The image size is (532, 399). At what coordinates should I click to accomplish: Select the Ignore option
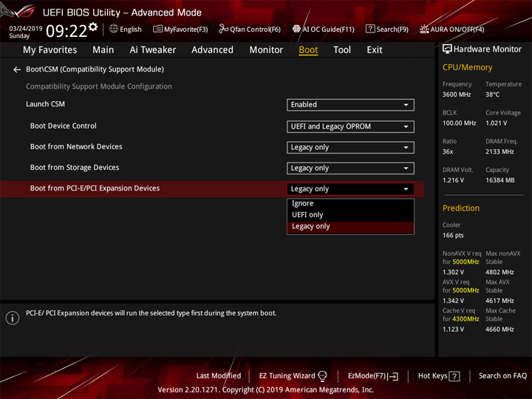click(x=350, y=204)
